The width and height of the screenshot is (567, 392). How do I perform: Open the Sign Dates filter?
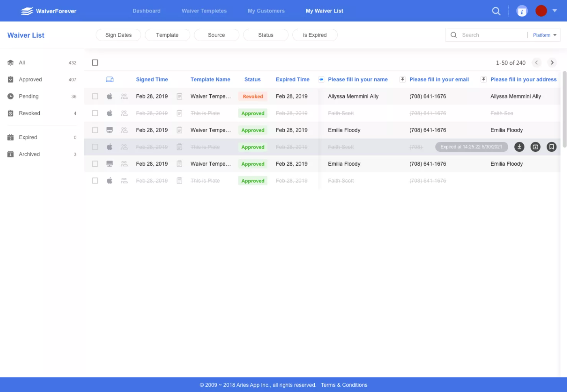[x=118, y=35]
